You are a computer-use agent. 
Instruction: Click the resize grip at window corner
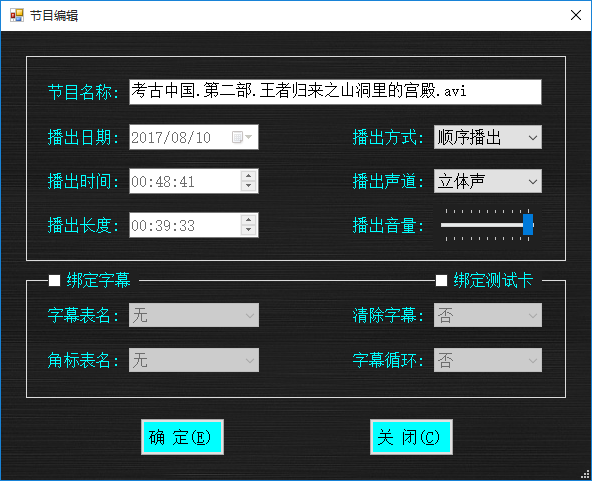[586, 475]
